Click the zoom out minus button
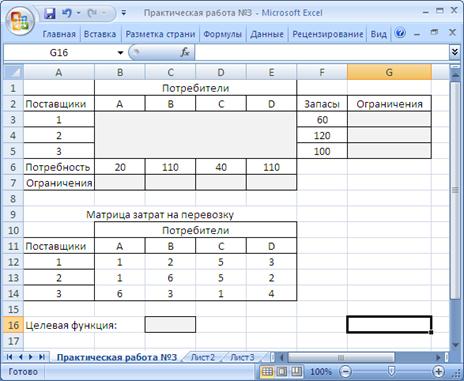Screen dimensions: 464x381 click(346, 371)
